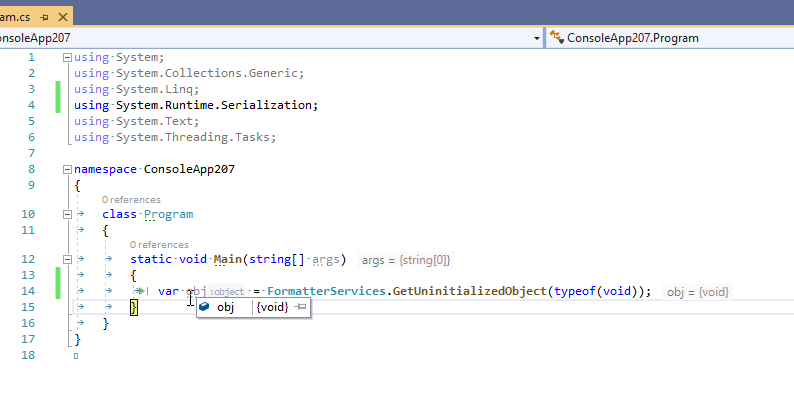
Task: Click 'GetUninitializedObject' method name
Action: click(x=469, y=291)
